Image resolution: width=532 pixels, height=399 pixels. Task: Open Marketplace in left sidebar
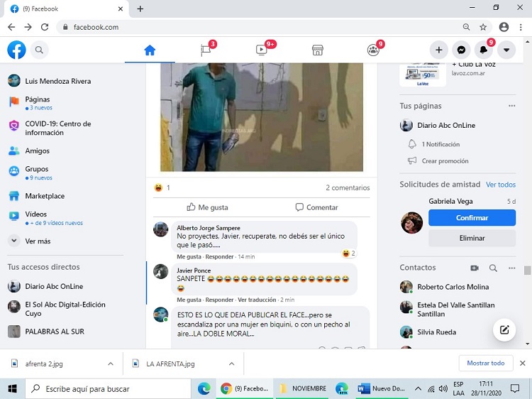click(45, 196)
